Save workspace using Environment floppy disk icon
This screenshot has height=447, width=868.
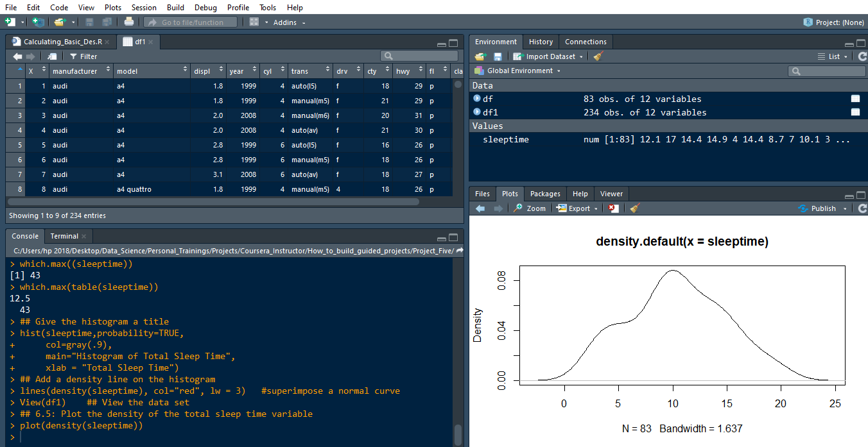498,56
